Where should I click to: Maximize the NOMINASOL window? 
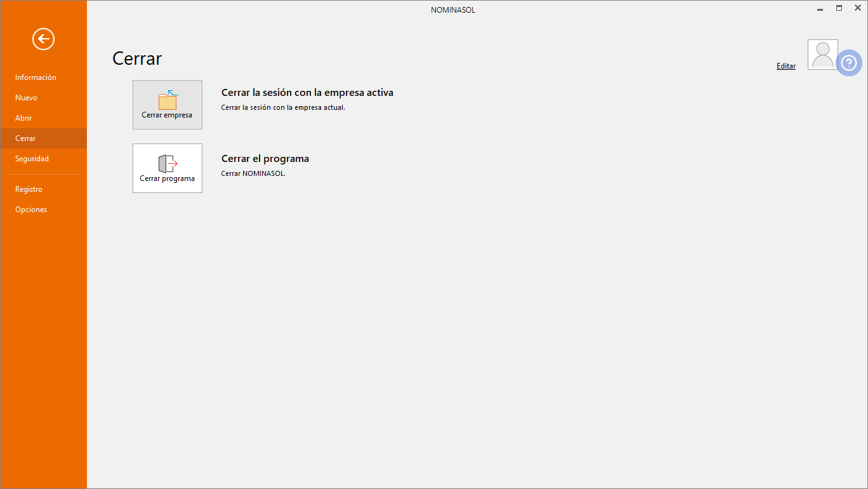click(x=839, y=8)
